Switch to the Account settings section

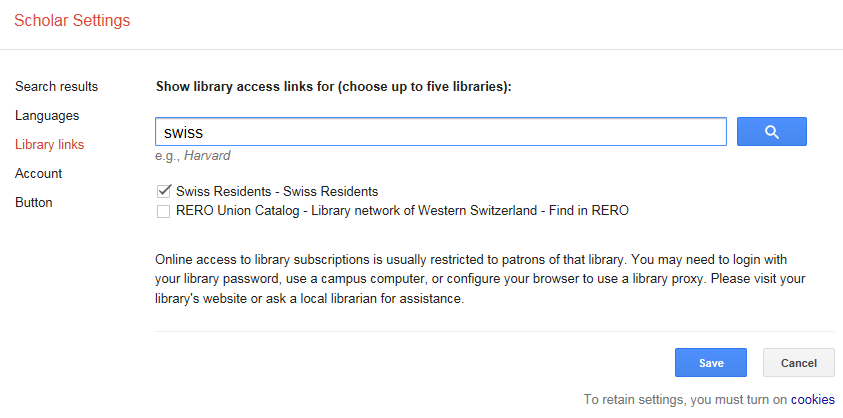38,174
